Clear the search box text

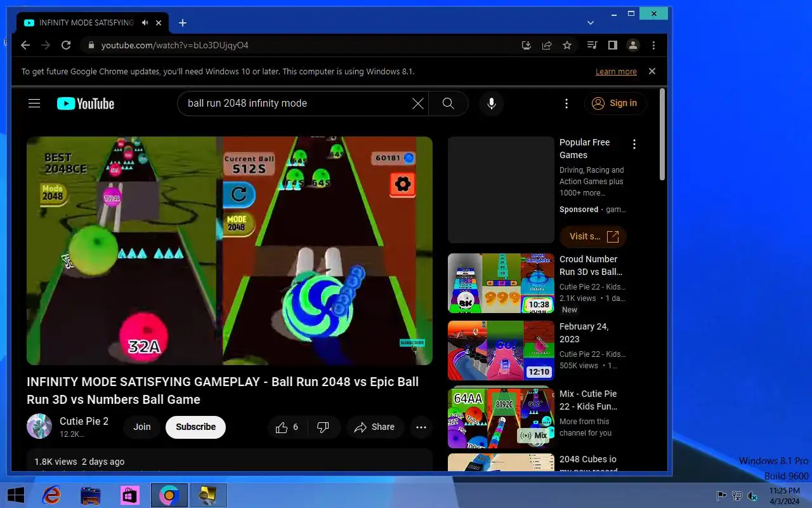(x=418, y=104)
